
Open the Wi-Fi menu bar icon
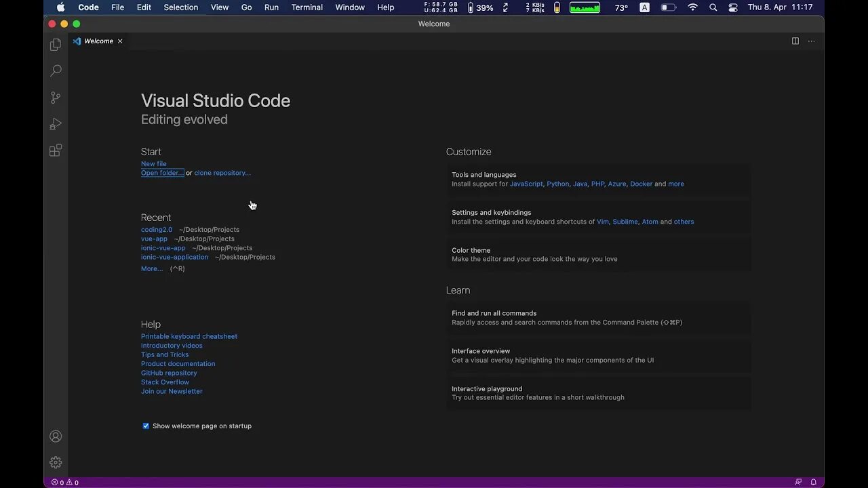(x=692, y=7)
